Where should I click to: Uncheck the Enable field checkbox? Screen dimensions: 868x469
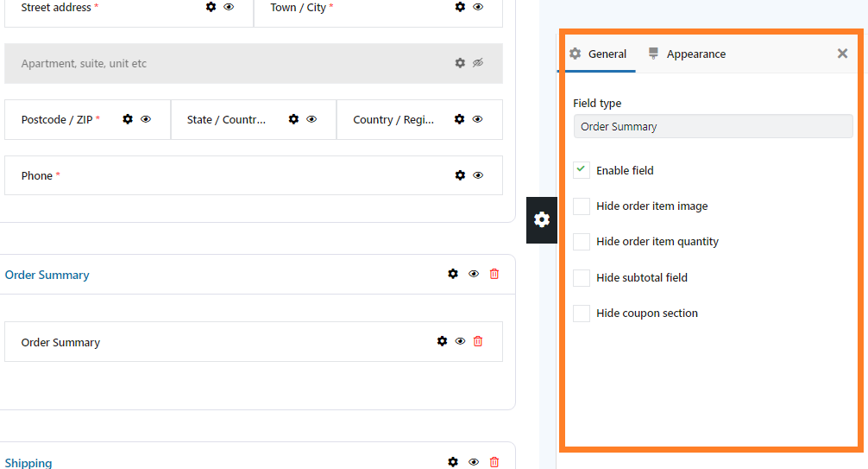point(582,169)
